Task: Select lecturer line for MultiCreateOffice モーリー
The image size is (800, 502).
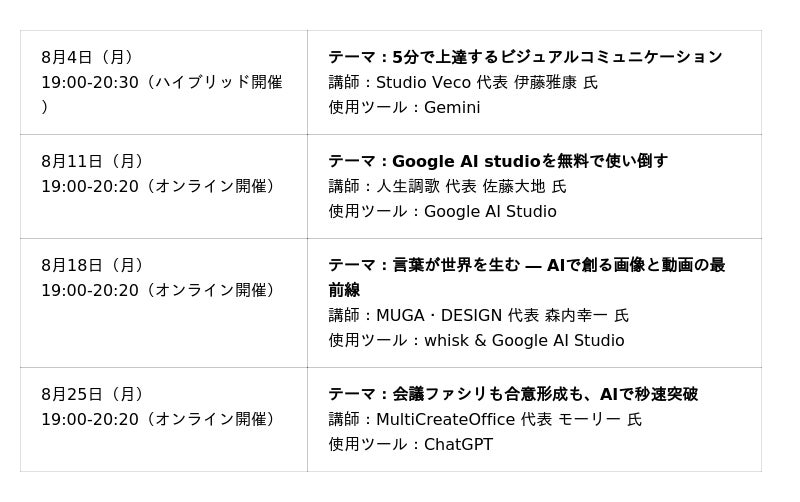Action: coord(485,419)
